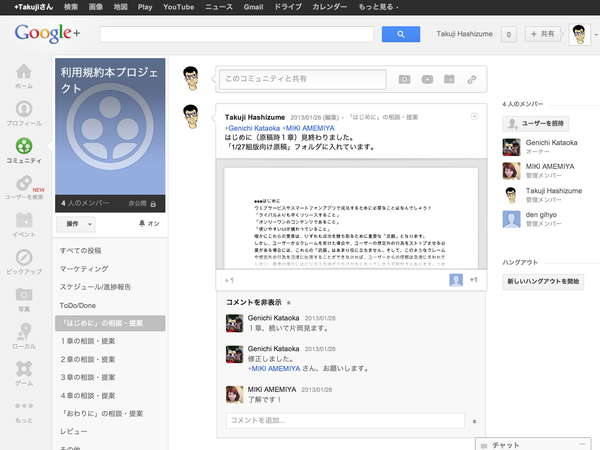Minimize the チャット panel
Viewport: 600px width, 450px height.
582,444
